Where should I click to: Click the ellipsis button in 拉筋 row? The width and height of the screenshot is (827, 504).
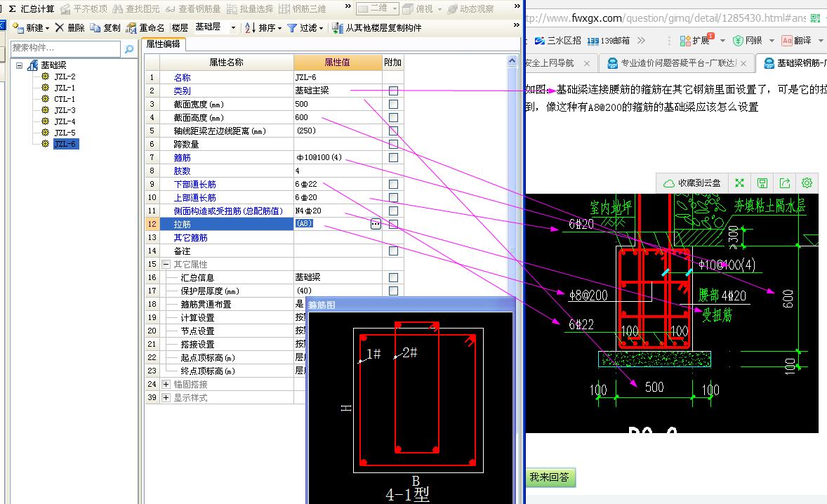376,224
